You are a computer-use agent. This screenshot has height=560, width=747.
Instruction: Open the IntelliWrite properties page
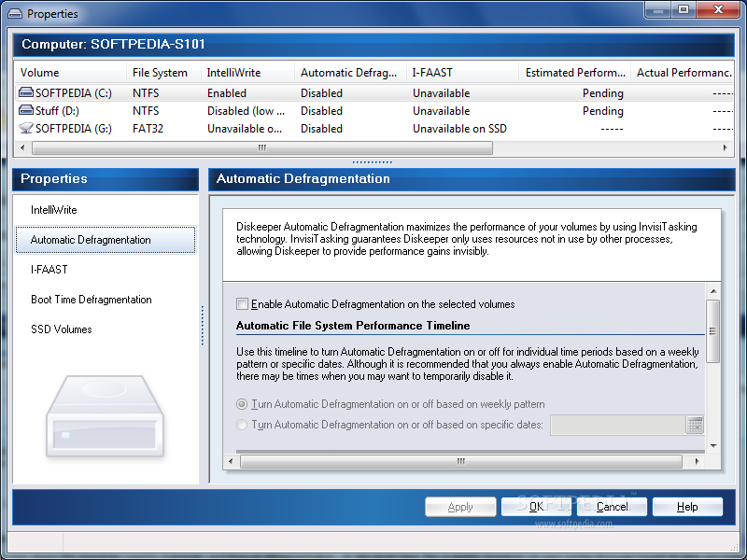(x=54, y=210)
